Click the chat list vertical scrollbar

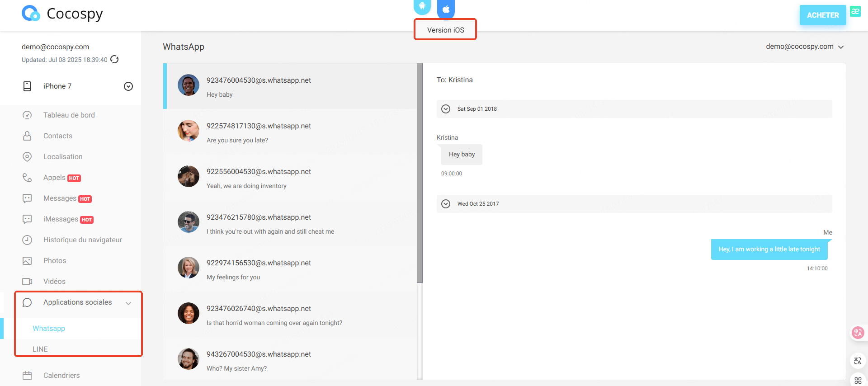420,173
